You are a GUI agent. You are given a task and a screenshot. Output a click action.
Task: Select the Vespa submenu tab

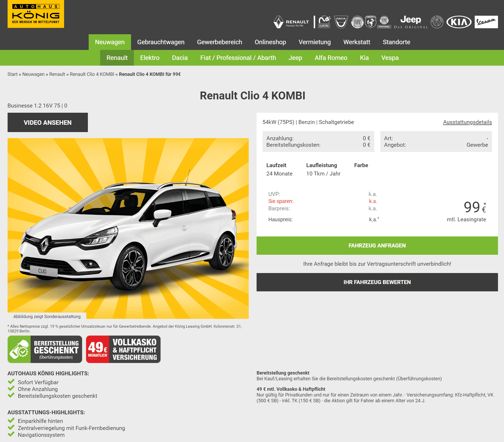(x=390, y=58)
